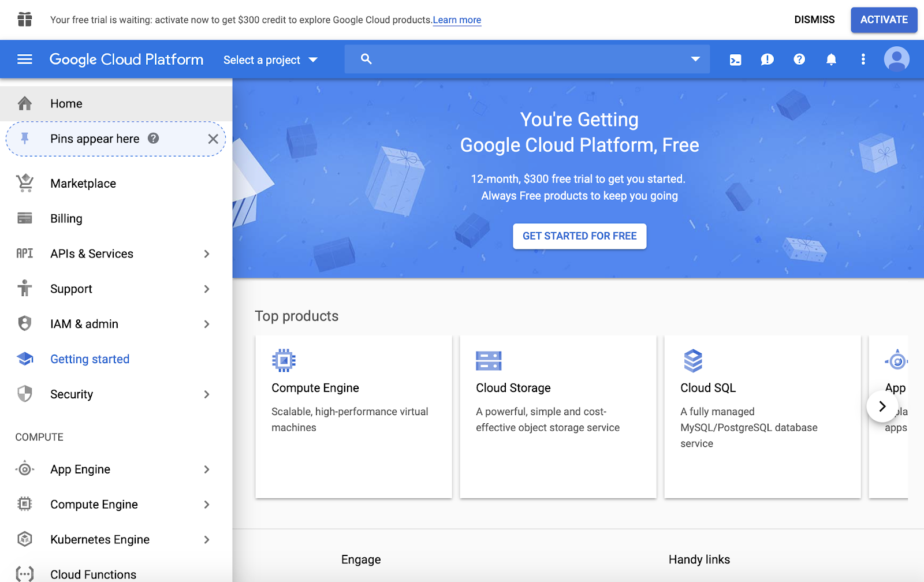
Task: Click the Kubernetes Engine hexagon icon
Action: [25, 539]
